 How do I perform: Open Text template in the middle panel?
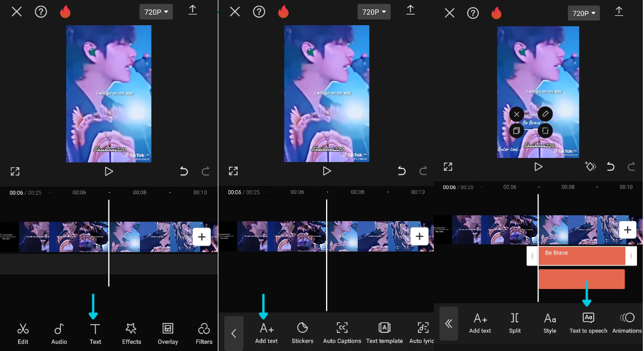point(385,333)
